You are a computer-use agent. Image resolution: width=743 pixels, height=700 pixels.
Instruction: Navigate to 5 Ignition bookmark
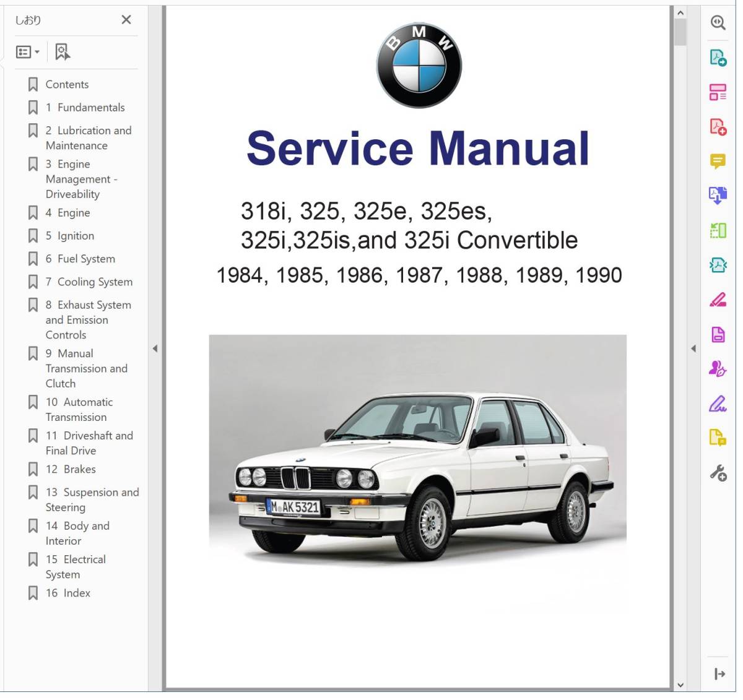point(70,236)
